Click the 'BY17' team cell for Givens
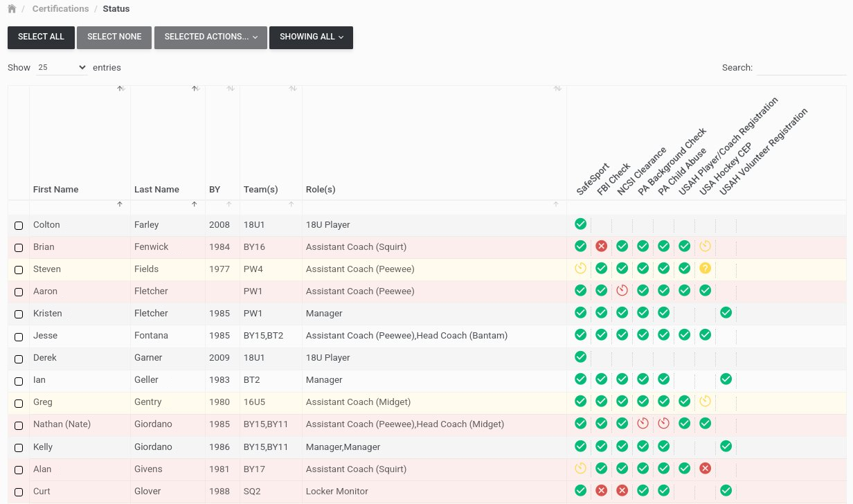 pyautogui.click(x=271, y=469)
